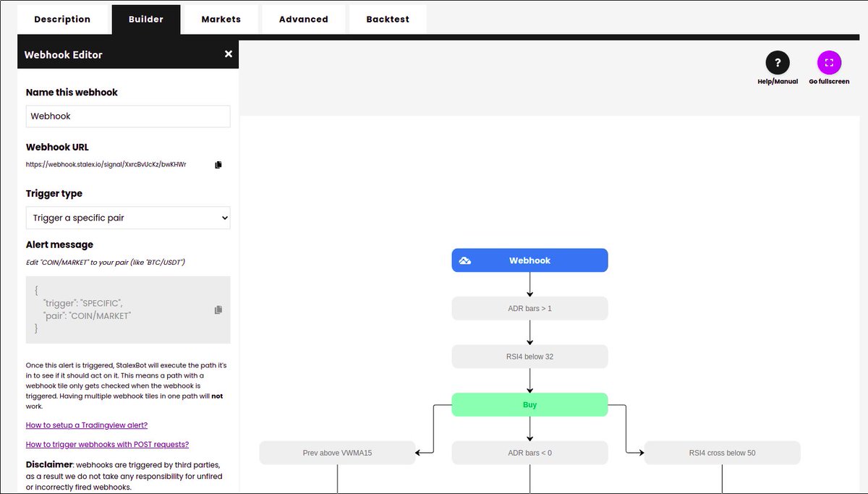Click the alert message JSON box
The width and height of the screenshot is (868, 494).
point(128,310)
